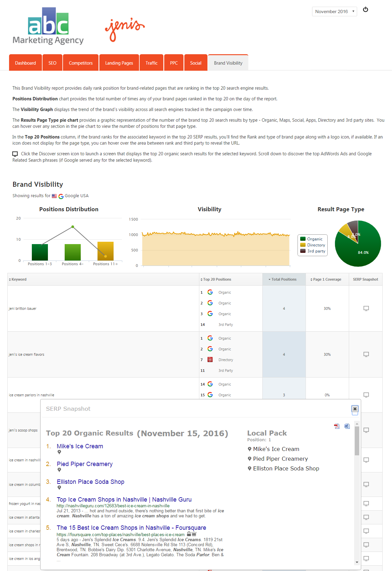Select the Brand Visibility tab
Image resolution: width=392 pixels, height=571 pixels.
tap(228, 63)
